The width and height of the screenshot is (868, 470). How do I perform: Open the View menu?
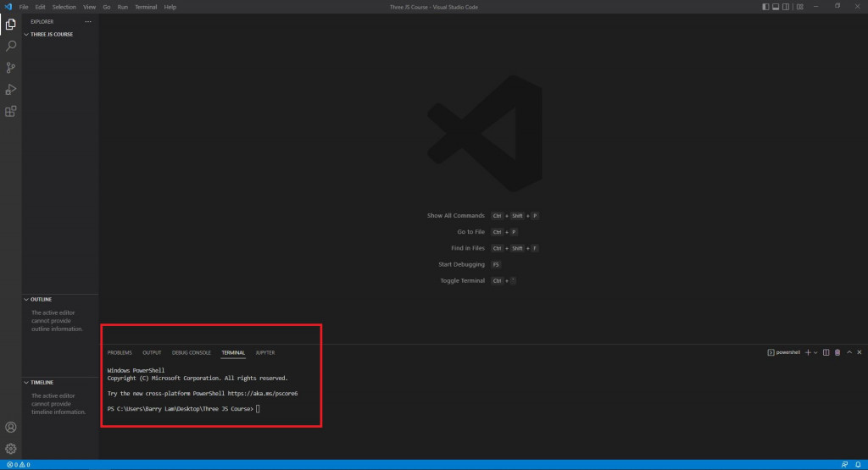click(89, 7)
